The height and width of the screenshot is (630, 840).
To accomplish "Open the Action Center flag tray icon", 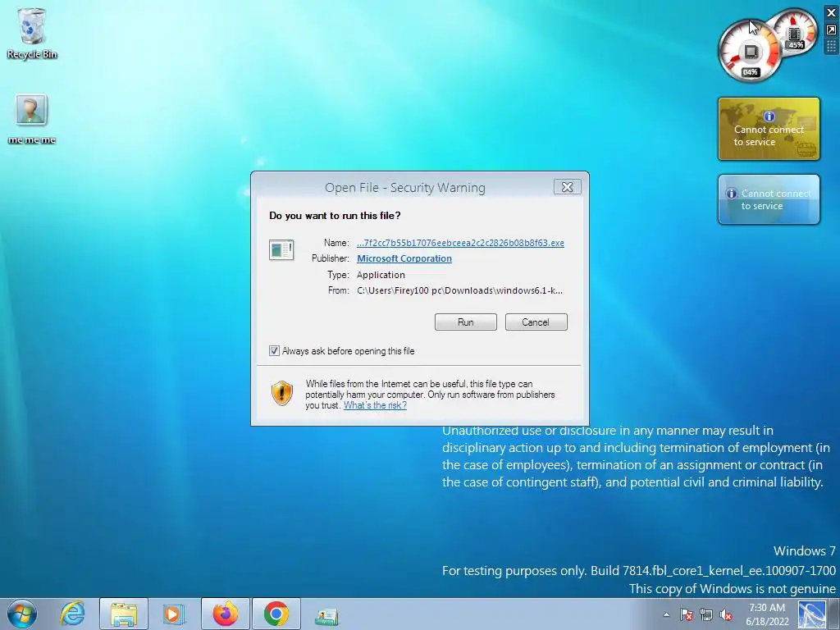I will 687,614.
